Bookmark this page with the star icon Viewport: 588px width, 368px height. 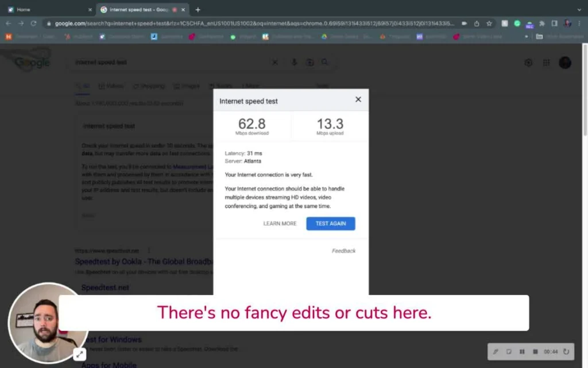tap(489, 24)
